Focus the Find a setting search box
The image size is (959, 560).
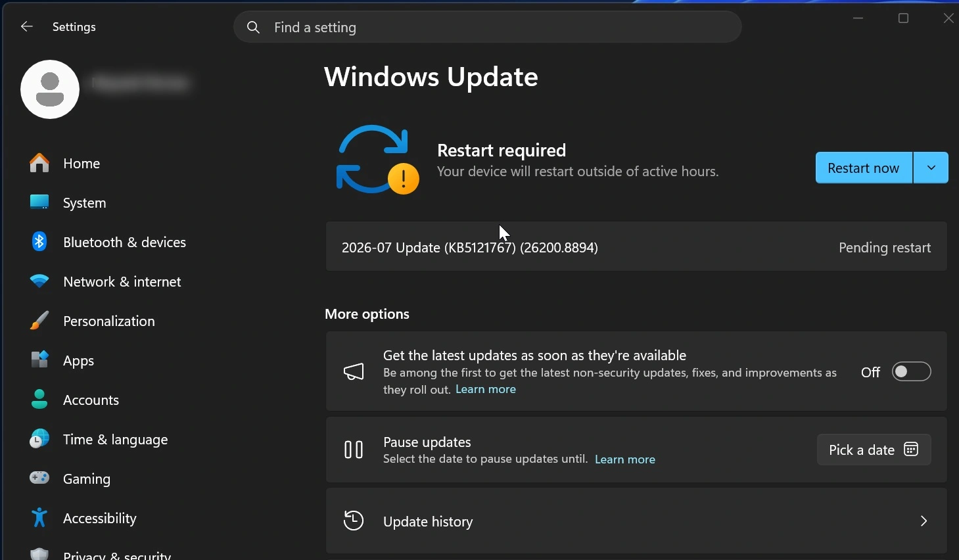tap(488, 27)
